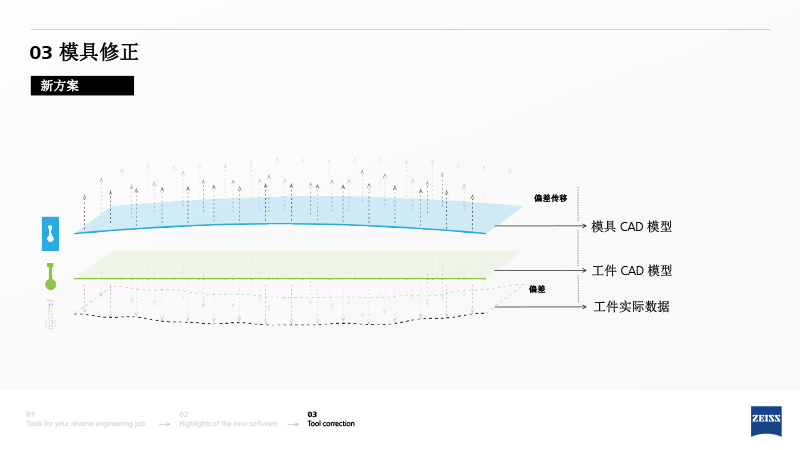Click the 偏差传移 annotation text
This screenshot has width=800, height=450.
(550, 198)
